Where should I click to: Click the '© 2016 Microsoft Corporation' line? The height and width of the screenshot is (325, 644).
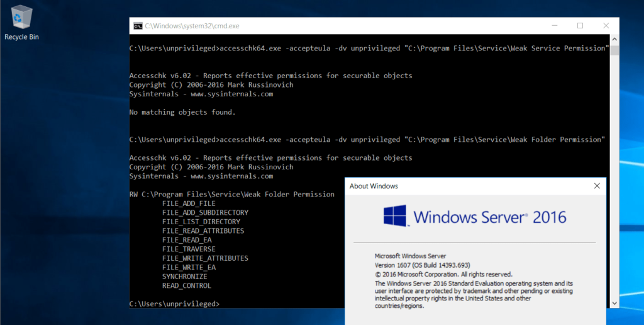(443, 274)
